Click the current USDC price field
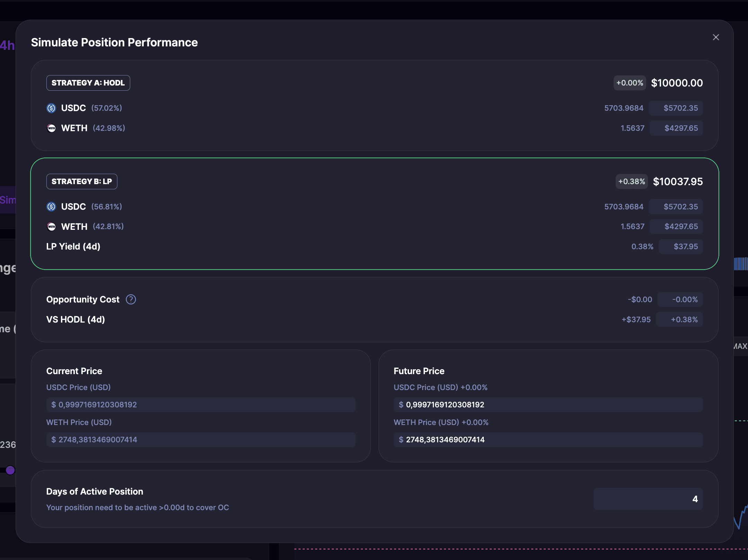 [201, 405]
